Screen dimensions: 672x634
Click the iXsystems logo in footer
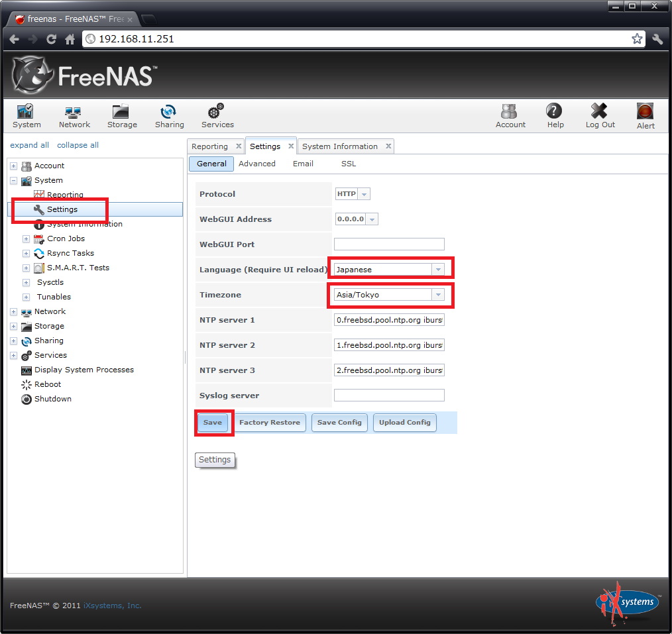[628, 603]
